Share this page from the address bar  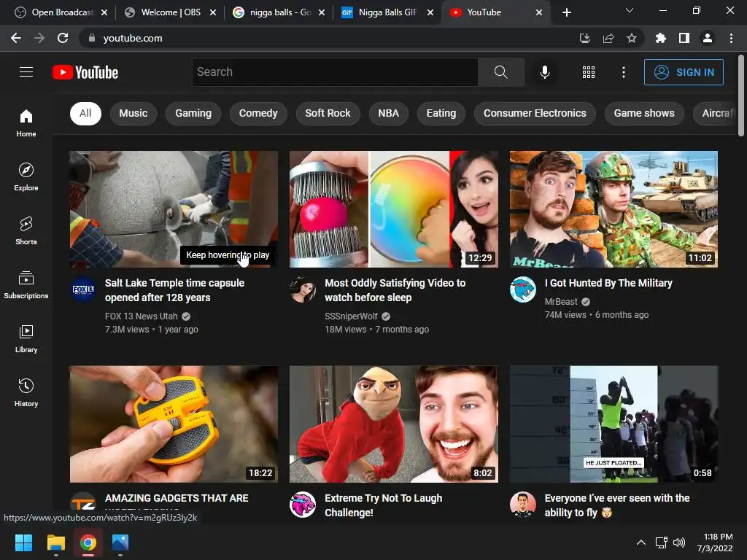[x=608, y=38]
